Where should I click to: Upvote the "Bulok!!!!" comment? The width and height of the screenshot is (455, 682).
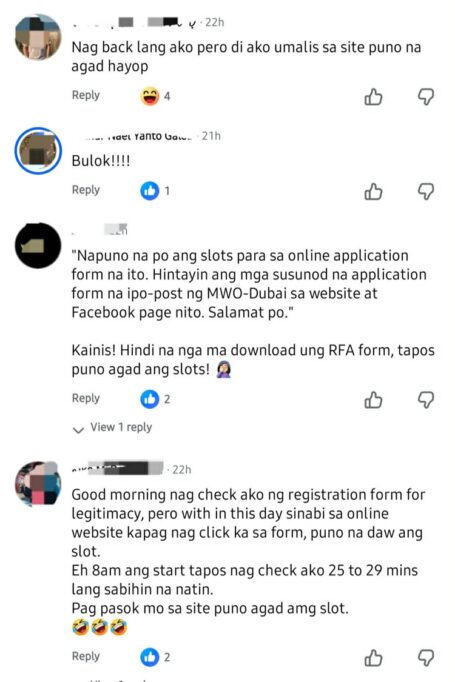[373, 191]
